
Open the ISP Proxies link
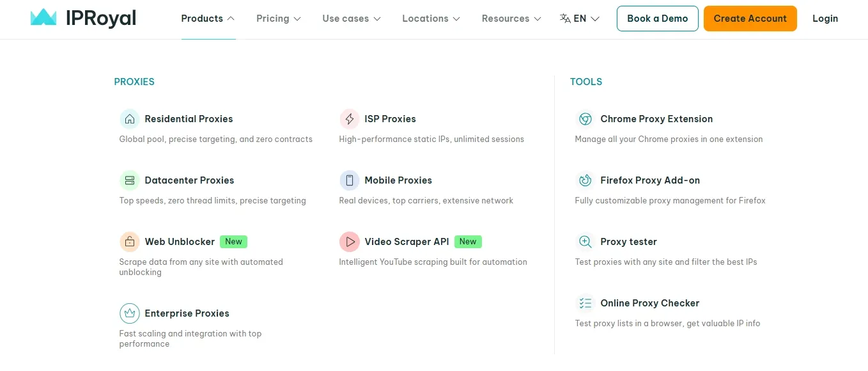[390, 119]
